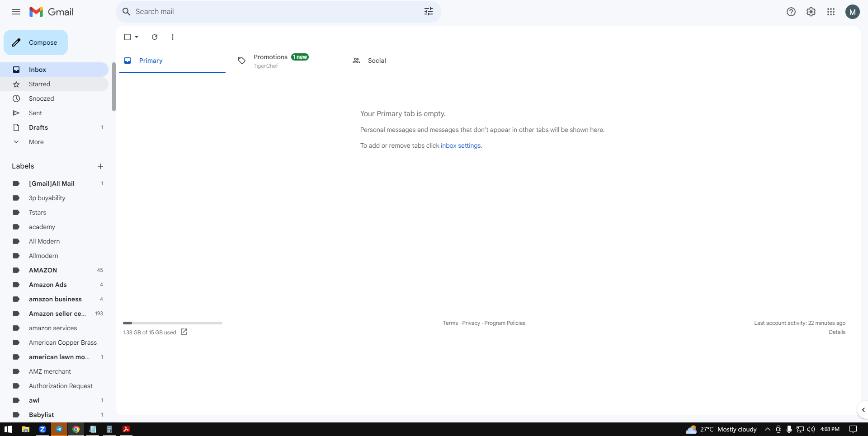Open the awl label

pos(54,400)
